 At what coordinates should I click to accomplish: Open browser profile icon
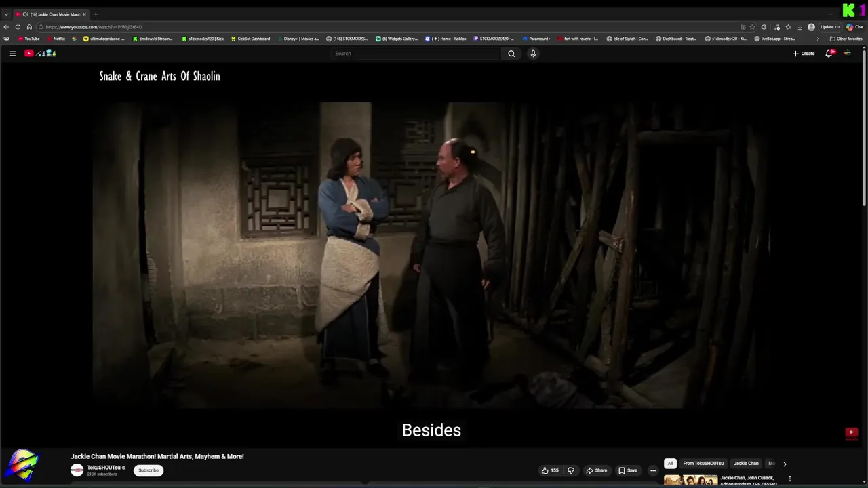point(811,27)
